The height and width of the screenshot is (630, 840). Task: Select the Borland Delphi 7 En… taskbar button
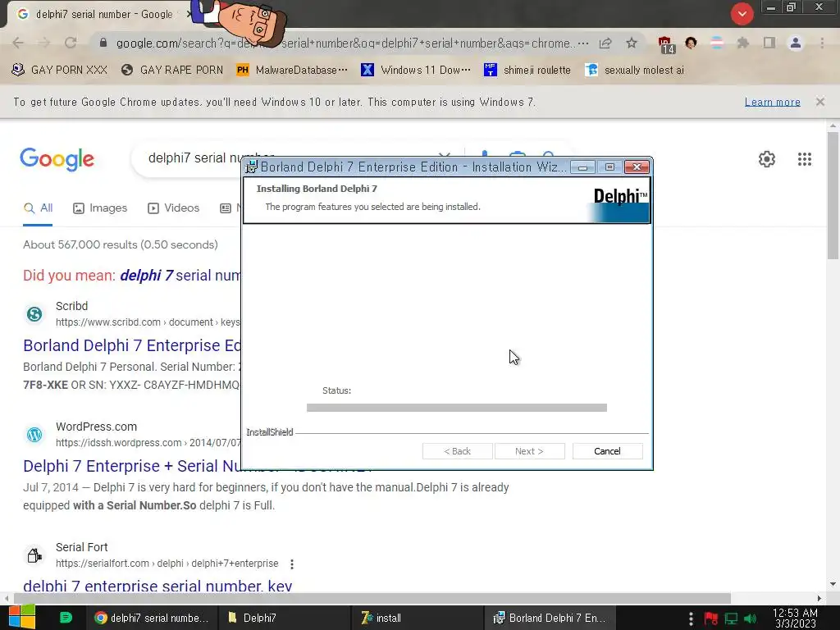tap(550, 618)
